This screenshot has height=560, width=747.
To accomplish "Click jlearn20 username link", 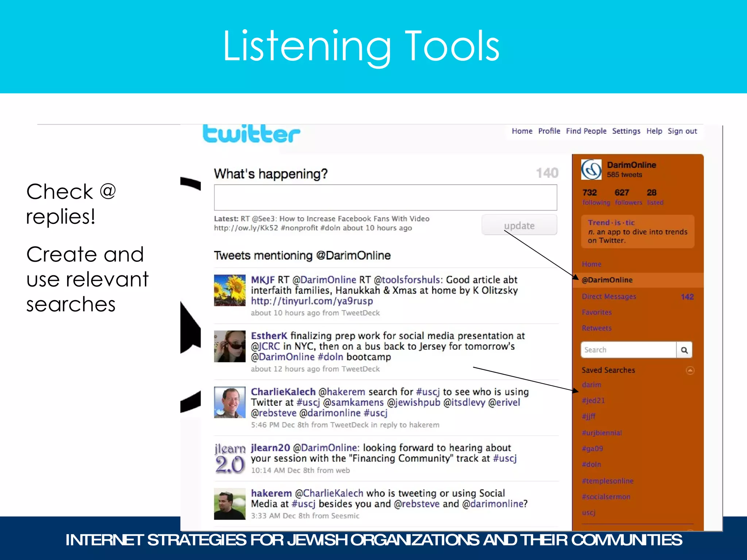I will [x=270, y=448].
